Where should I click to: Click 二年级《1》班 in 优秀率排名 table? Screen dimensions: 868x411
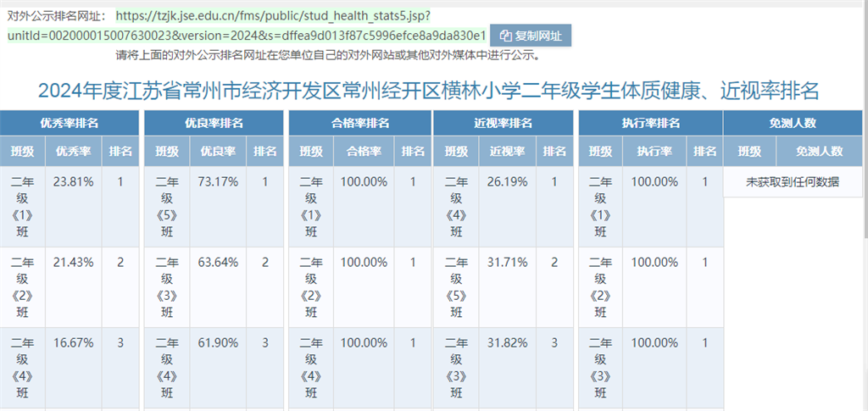point(23,207)
